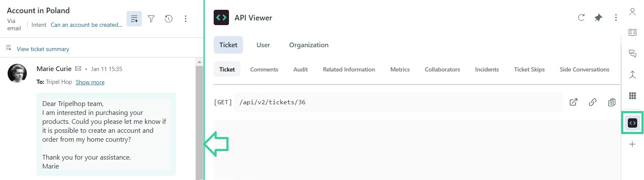
Task: Pin the API Viewer app
Action: pyautogui.click(x=598, y=18)
